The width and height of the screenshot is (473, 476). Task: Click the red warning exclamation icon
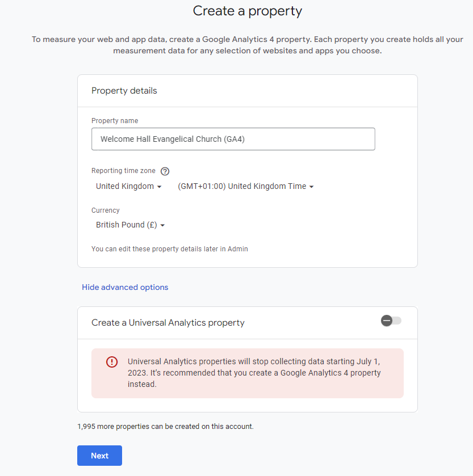(112, 362)
